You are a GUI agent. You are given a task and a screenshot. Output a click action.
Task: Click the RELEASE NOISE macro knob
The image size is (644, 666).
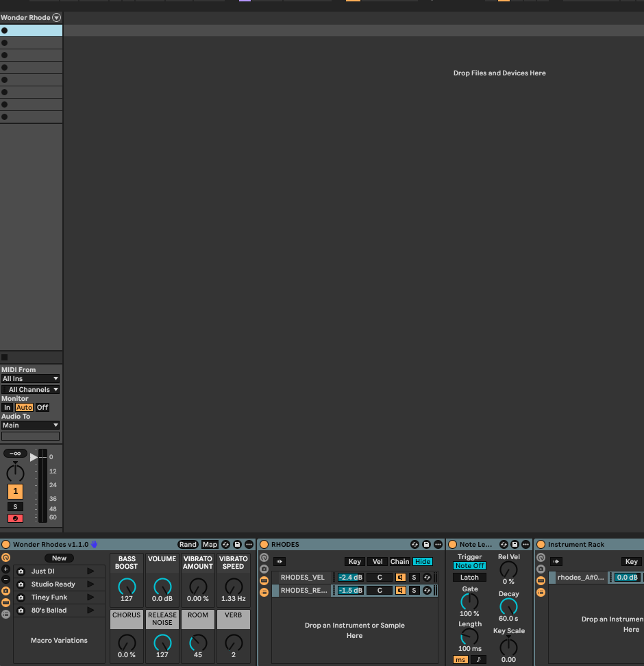coord(162,643)
